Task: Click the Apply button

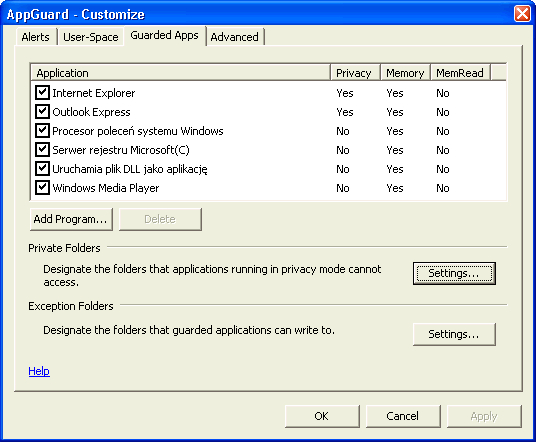Action: coord(484,416)
